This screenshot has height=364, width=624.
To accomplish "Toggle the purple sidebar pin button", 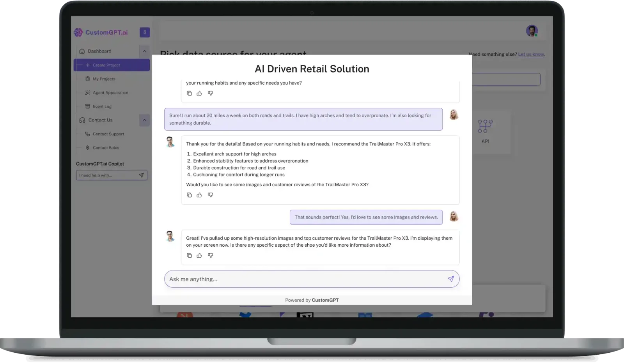I will point(145,32).
